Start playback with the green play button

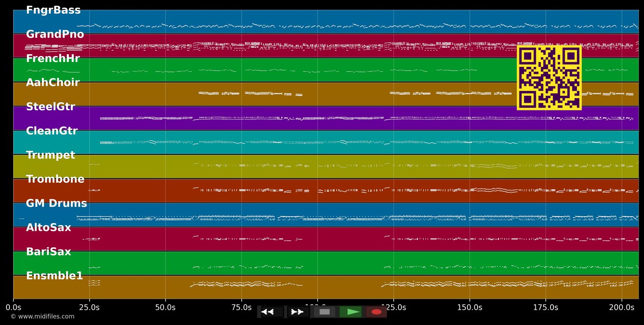[352, 312]
